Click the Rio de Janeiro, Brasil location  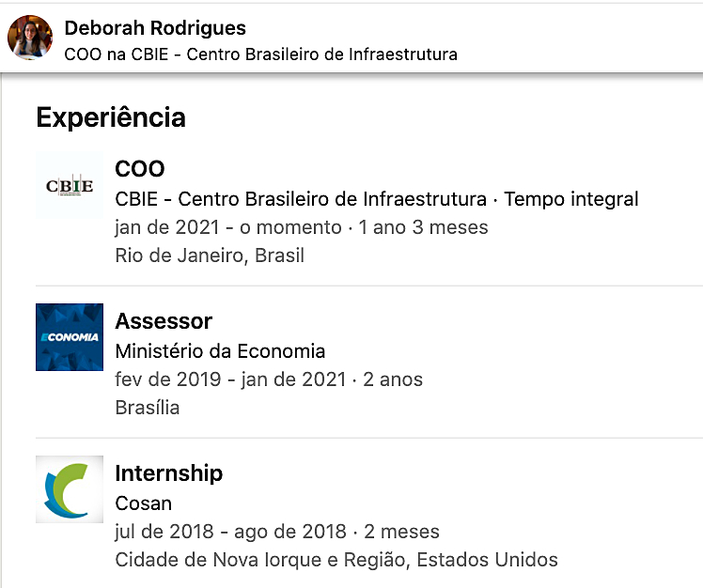(210, 255)
